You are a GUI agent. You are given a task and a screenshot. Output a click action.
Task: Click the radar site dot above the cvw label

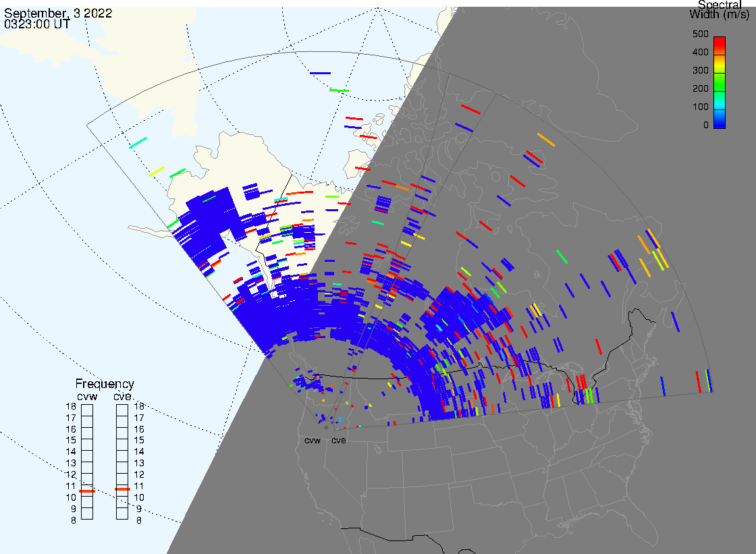(x=326, y=427)
